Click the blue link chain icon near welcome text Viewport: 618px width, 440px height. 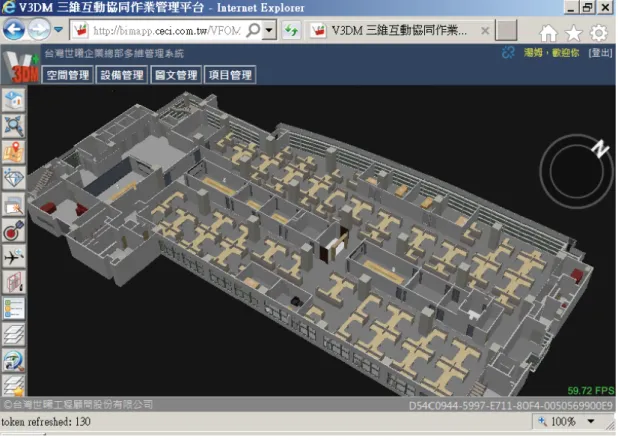point(508,53)
